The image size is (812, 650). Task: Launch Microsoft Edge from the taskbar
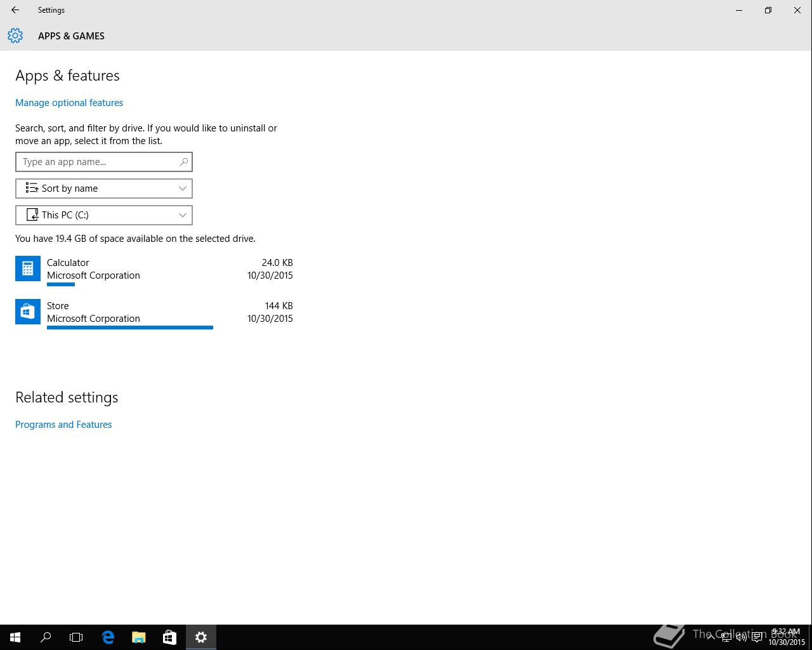tap(108, 637)
